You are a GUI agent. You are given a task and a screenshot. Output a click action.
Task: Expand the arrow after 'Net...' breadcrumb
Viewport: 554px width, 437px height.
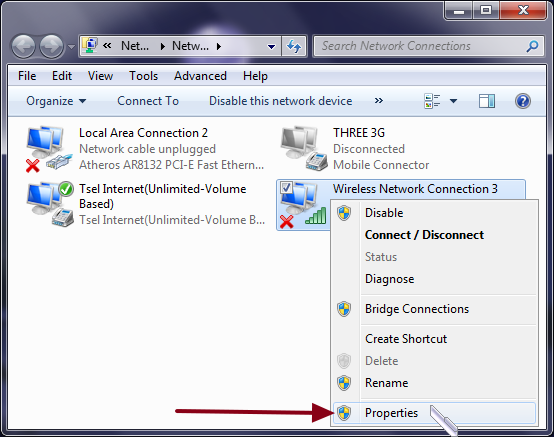tap(163, 46)
